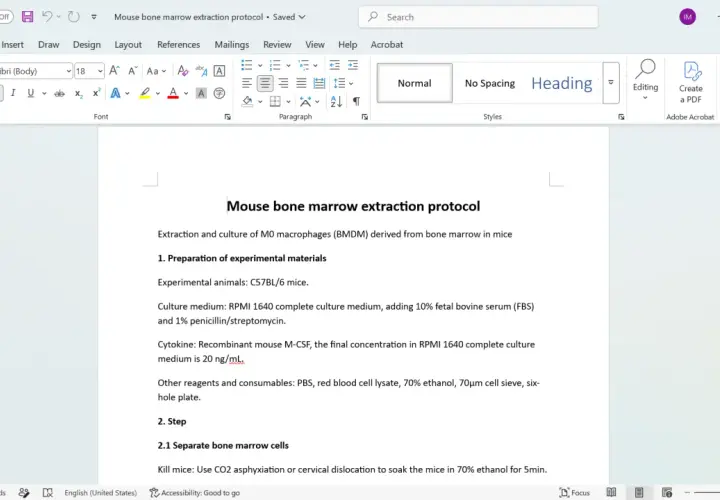
Task: Open the Font dialog launcher
Action: coord(227,117)
